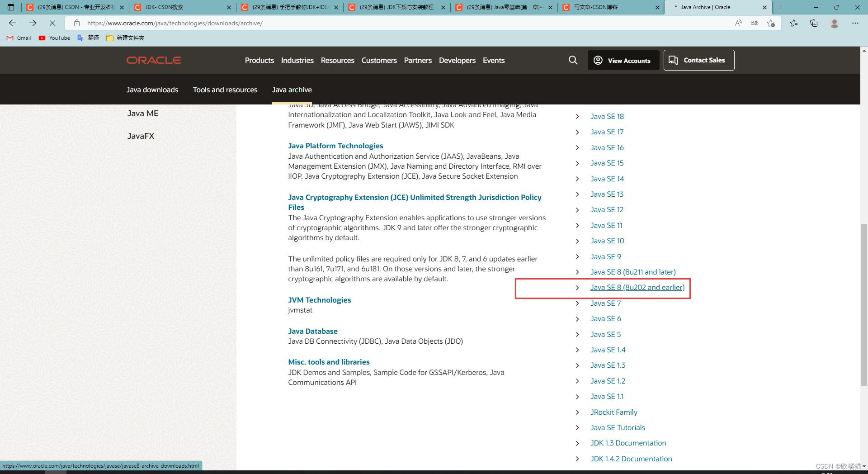Open the JVM Technologies link

320,300
